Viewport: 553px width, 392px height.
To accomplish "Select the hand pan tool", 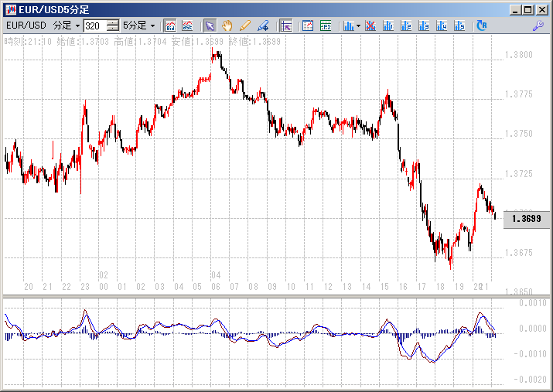I will (x=227, y=26).
